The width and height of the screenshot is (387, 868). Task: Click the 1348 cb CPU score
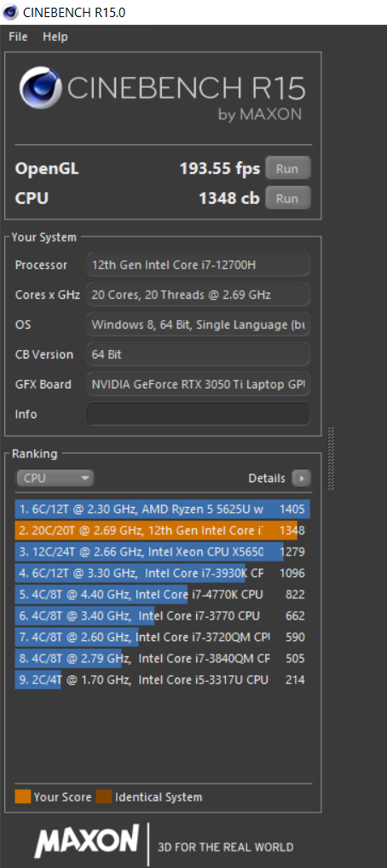click(x=229, y=198)
